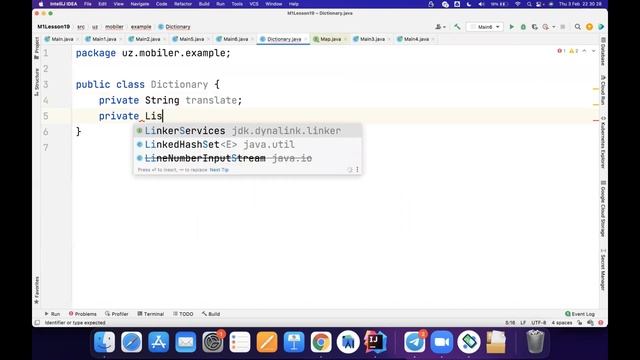Jump to next highlighted error arrow

coord(593,51)
